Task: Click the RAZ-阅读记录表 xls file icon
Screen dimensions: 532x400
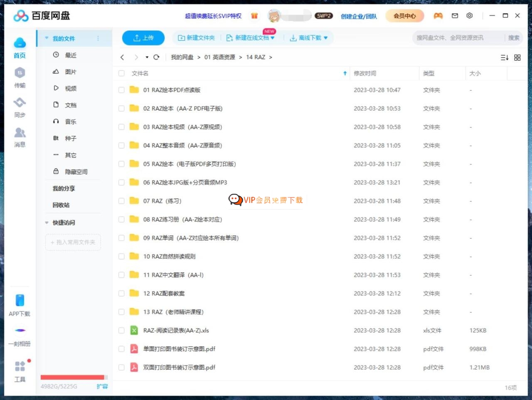Action: tap(134, 331)
